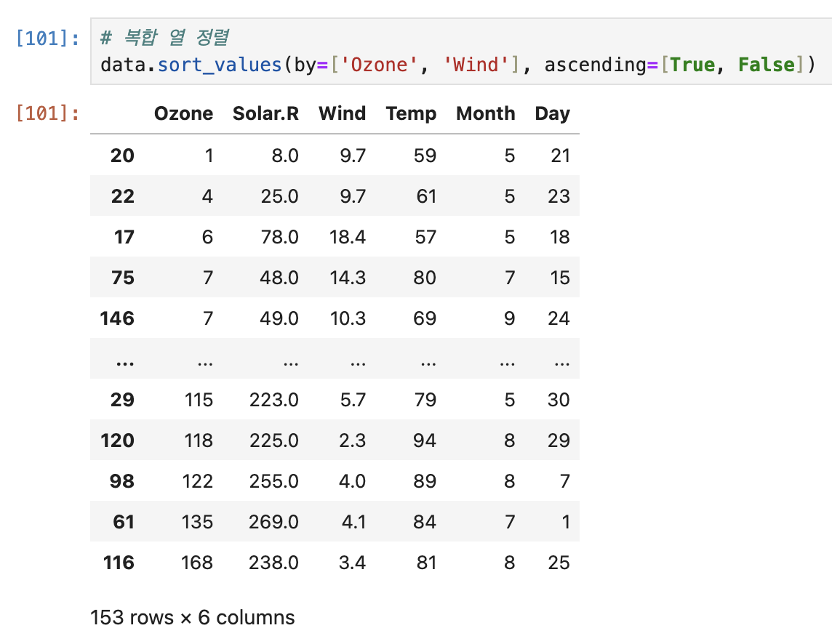
Task: Click the Wind value 10.3
Action: pos(348,318)
